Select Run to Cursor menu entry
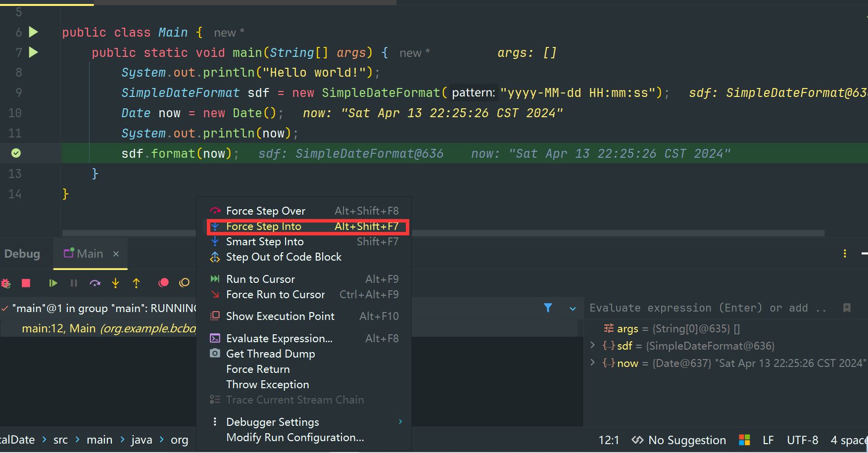Viewport: 868px width, 453px height. click(x=304, y=279)
